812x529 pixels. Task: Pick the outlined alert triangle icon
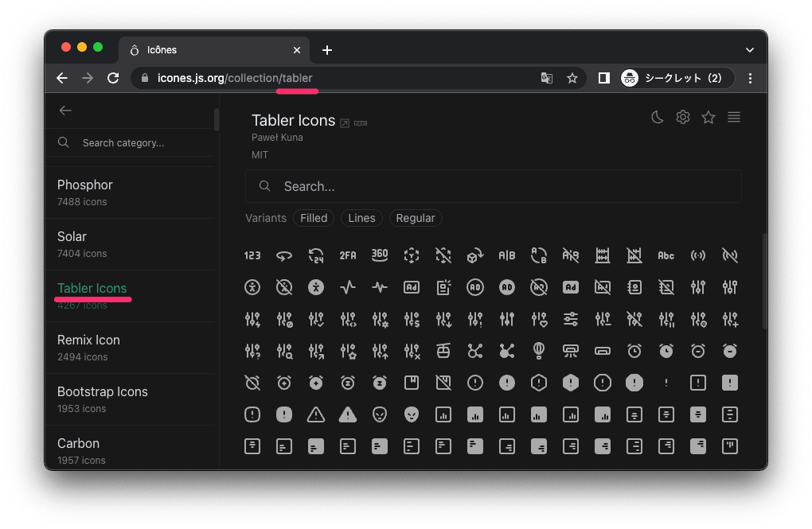316,414
